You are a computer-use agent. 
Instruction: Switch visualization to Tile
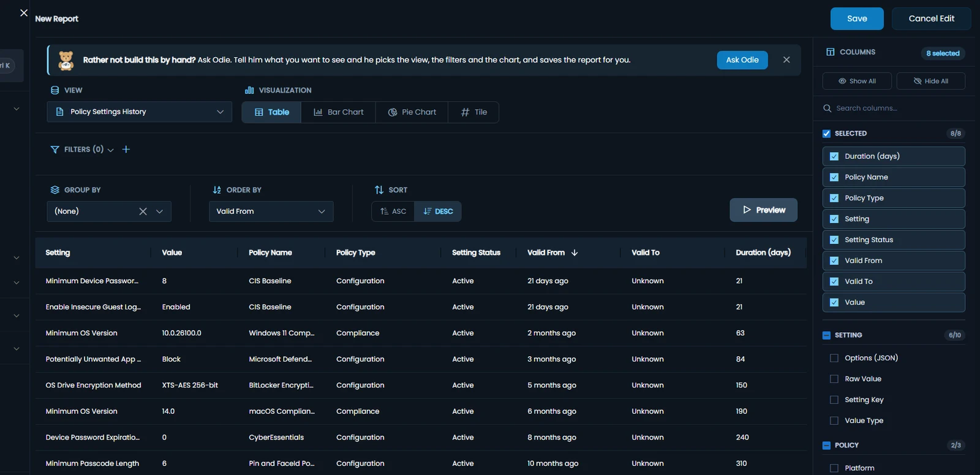(474, 112)
